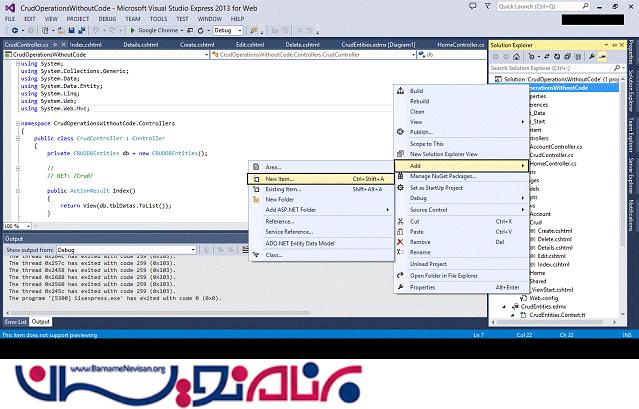Click Refresh icon in Solution Explorer toolbar
Screen dimensions: 639x409
tap(557, 57)
